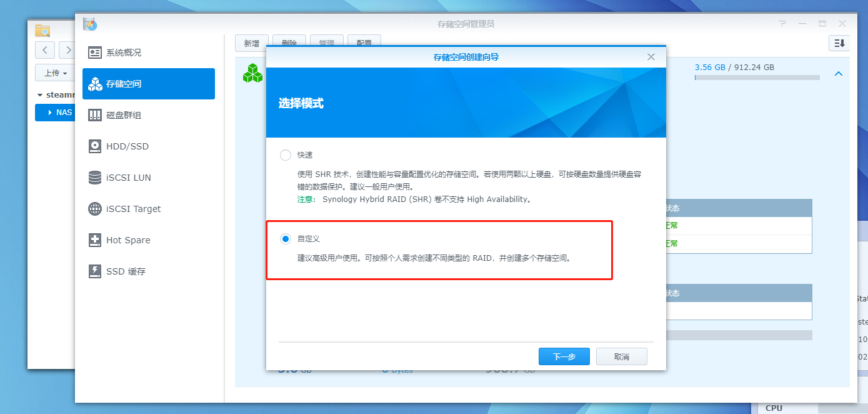Click the volume usage progress bar

(757, 78)
